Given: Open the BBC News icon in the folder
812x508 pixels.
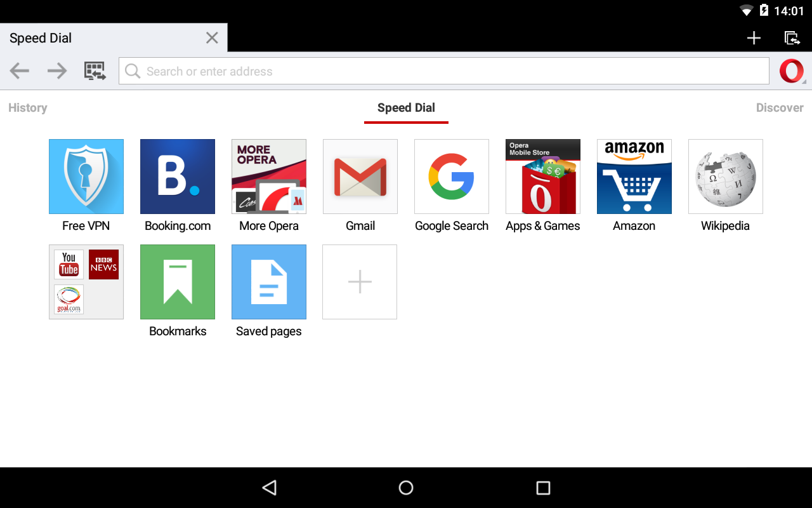Looking at the screenshot, I should 103,264.
